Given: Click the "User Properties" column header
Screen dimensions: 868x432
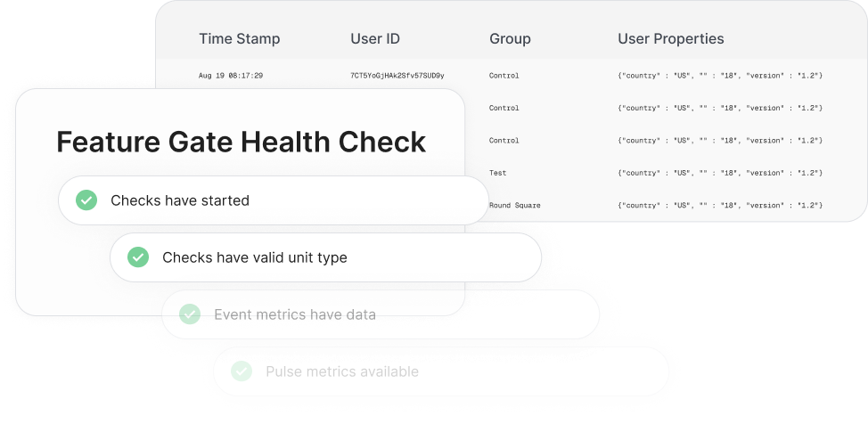Looking at the screenshot, I should click(x=671, y=38).
